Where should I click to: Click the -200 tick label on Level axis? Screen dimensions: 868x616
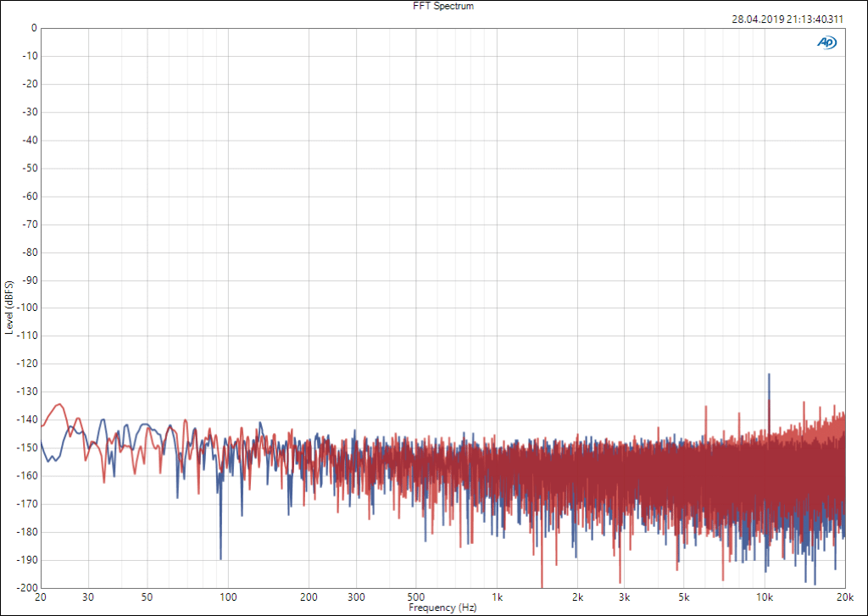click(26, 588)
